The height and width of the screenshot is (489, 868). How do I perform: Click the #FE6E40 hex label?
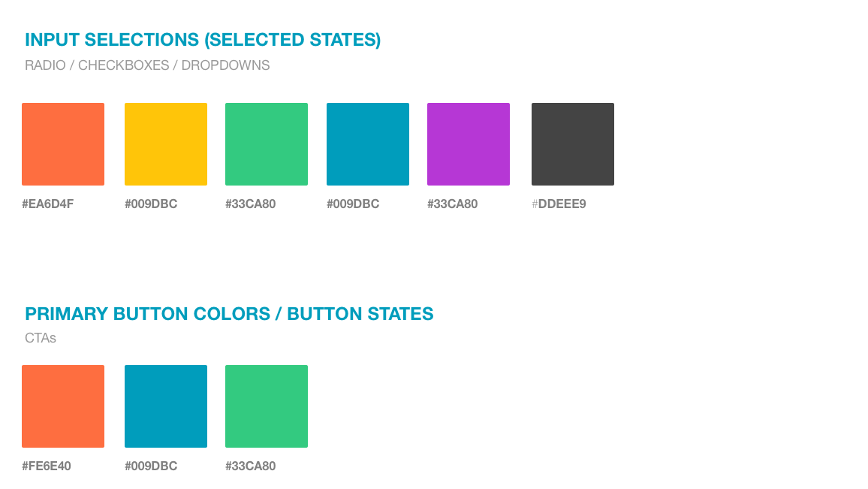[47, 466]
